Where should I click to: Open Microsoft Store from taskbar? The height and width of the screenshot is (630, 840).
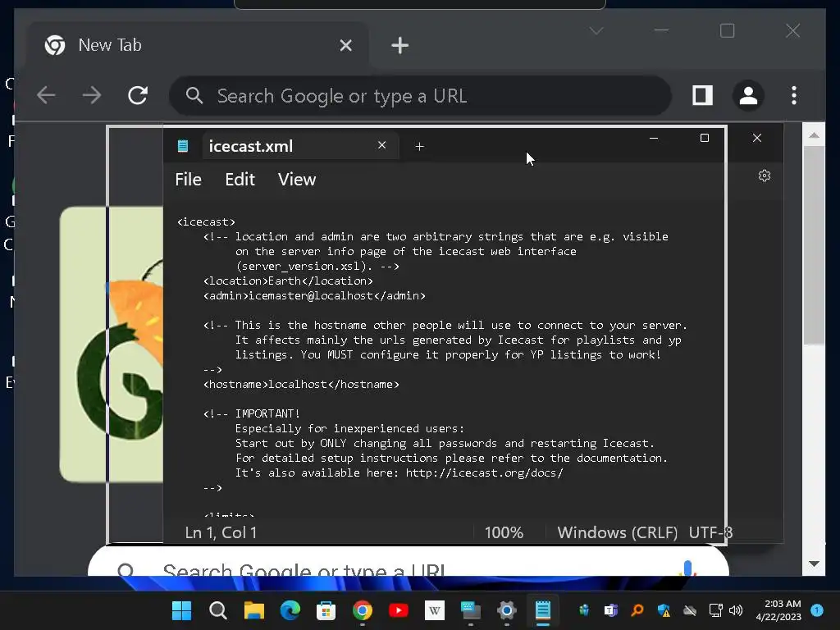tap(326, 610)
